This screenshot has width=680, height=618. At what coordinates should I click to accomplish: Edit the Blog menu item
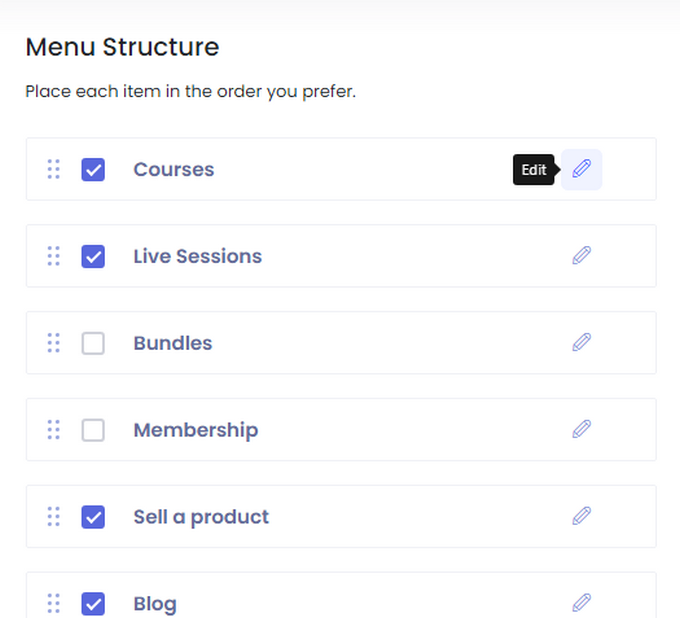(581, 602)
